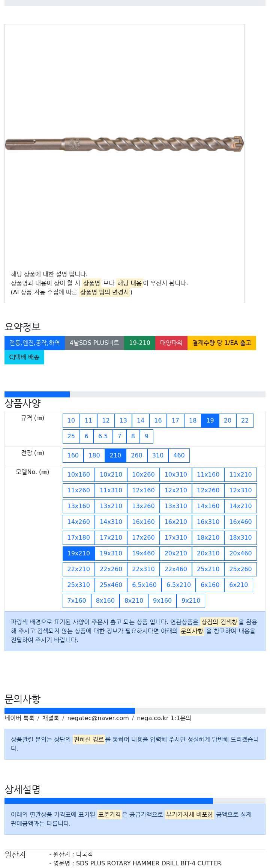Select model 6.5x210
The height and width of the screenshot is (868, 270).
tap(178, 585)
